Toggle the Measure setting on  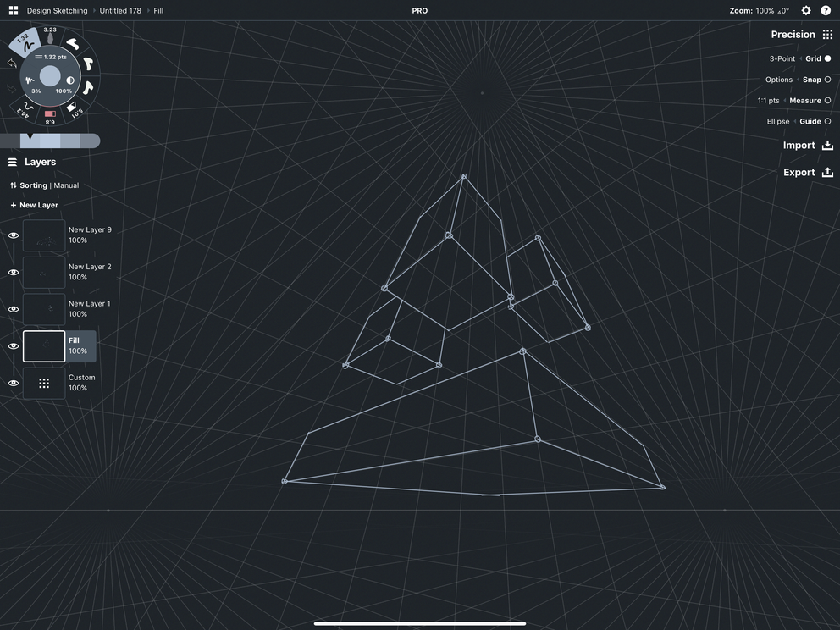pos(826,99)
